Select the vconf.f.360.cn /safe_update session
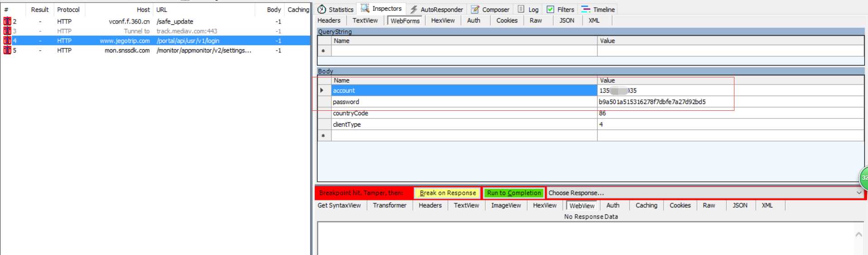Viewport: 868px width, 255px height. 155,21
